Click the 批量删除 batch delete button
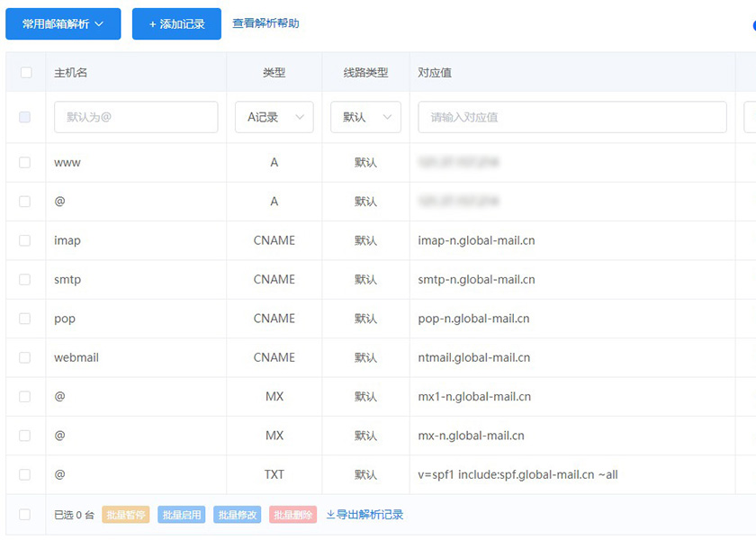The image size is (756, 540). [x=292, y=514]
